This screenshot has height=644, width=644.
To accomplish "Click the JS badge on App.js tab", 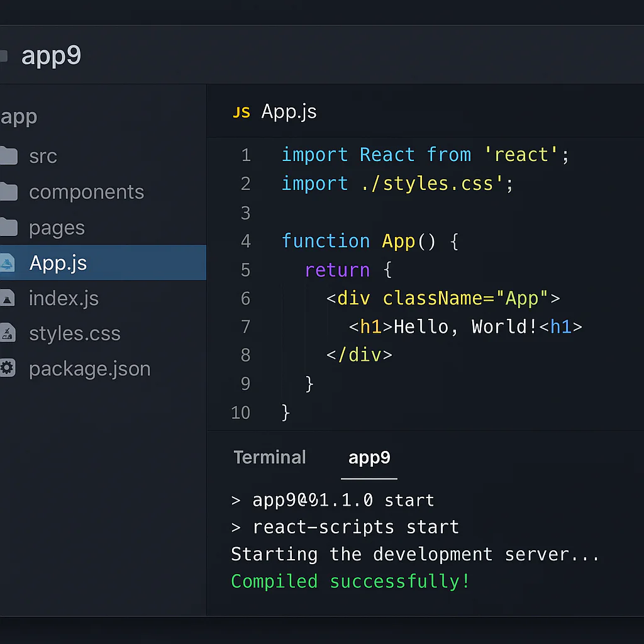I will pyautogui.click(x=241, y=112).
